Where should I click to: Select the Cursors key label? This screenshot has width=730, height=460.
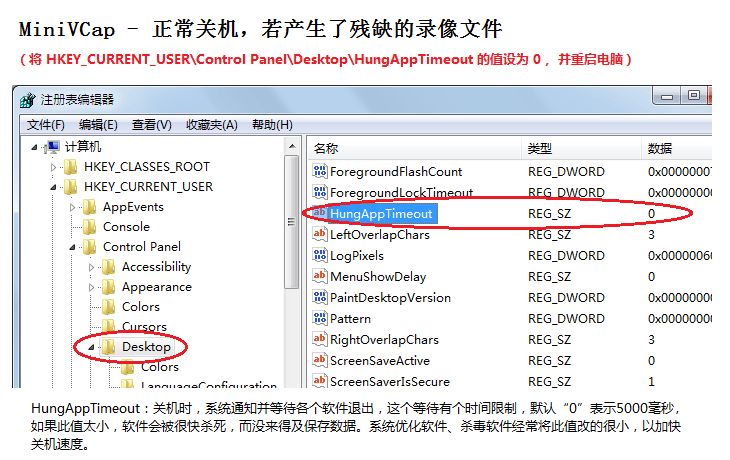click(144, 326)
